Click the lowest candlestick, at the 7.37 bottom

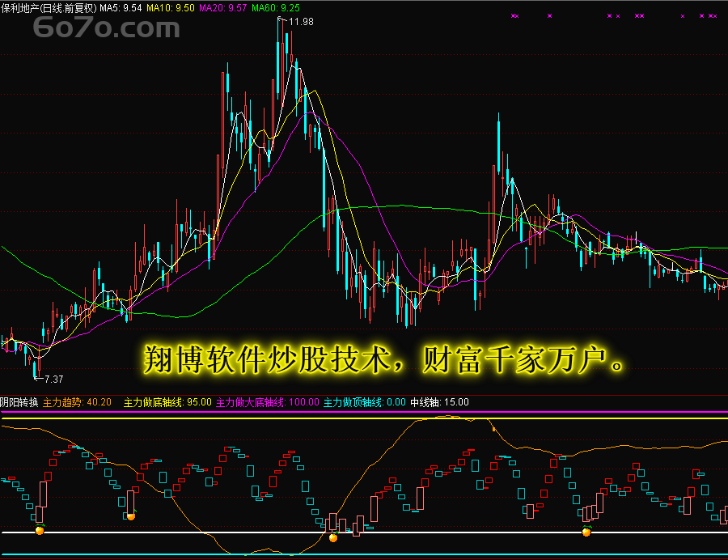pos(34,369)
